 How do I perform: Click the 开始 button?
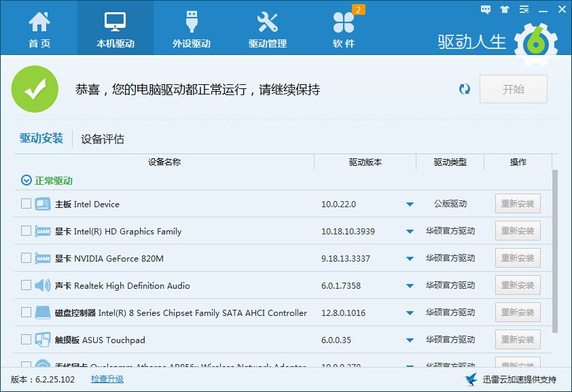point(514,89)
